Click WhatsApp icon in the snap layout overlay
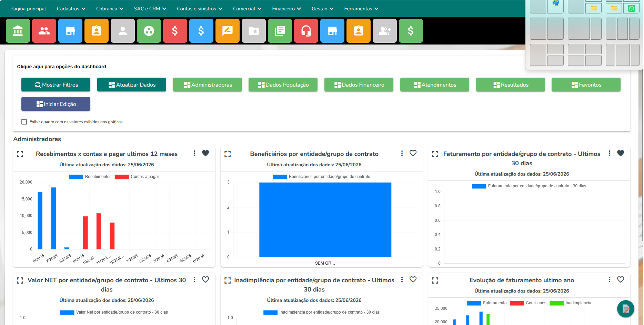The image size is (644, 325). coord(632,8)
